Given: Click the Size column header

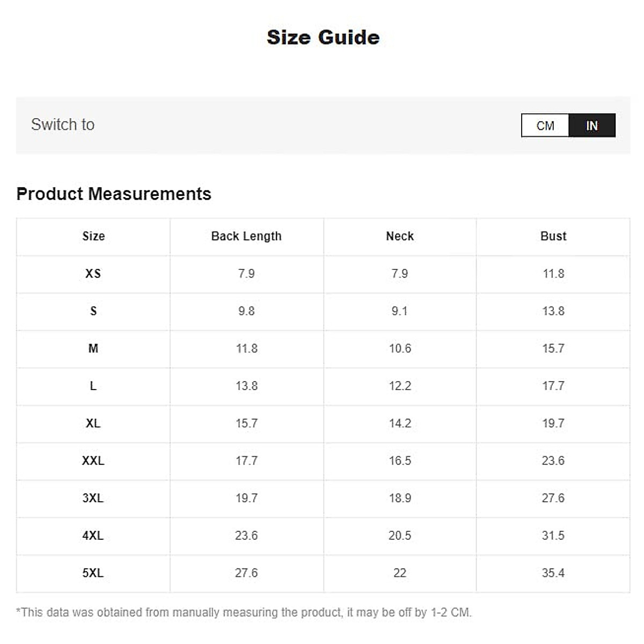Looking at the screenshot, I should click(x=93, y=236).
